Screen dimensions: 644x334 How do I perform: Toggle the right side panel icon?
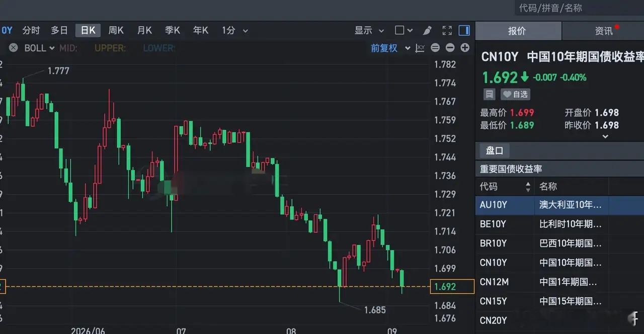(x=464, y=31)
